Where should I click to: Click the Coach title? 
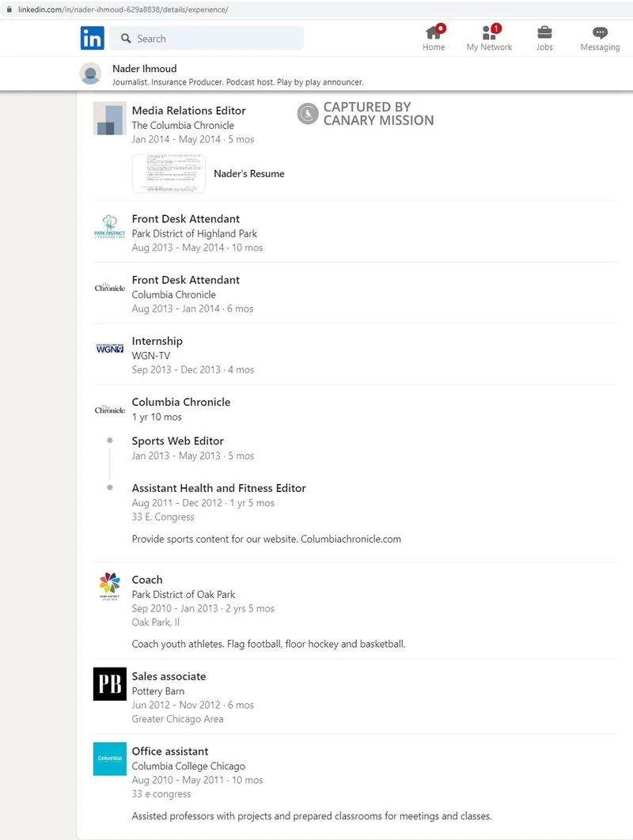147,580
